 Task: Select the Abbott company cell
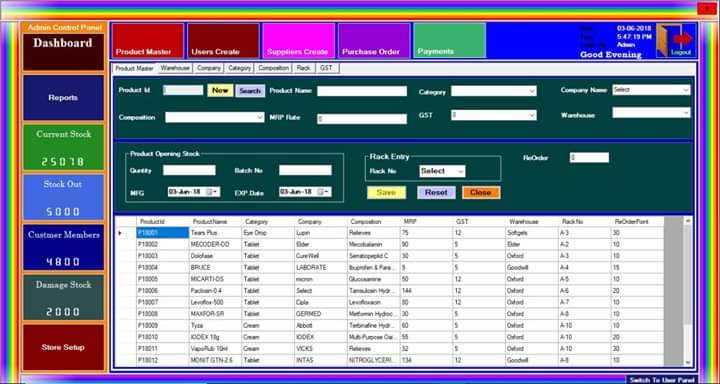[x=321, y=325]
